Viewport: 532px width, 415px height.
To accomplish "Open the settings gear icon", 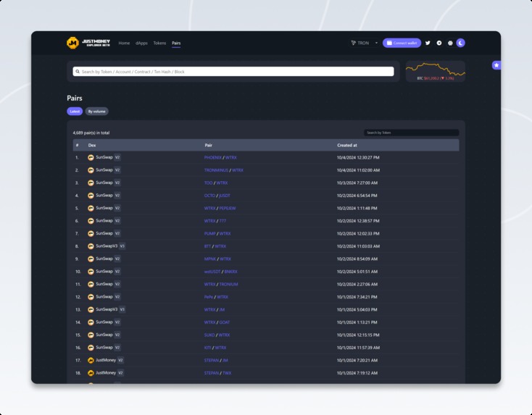I will coord(450,43).
